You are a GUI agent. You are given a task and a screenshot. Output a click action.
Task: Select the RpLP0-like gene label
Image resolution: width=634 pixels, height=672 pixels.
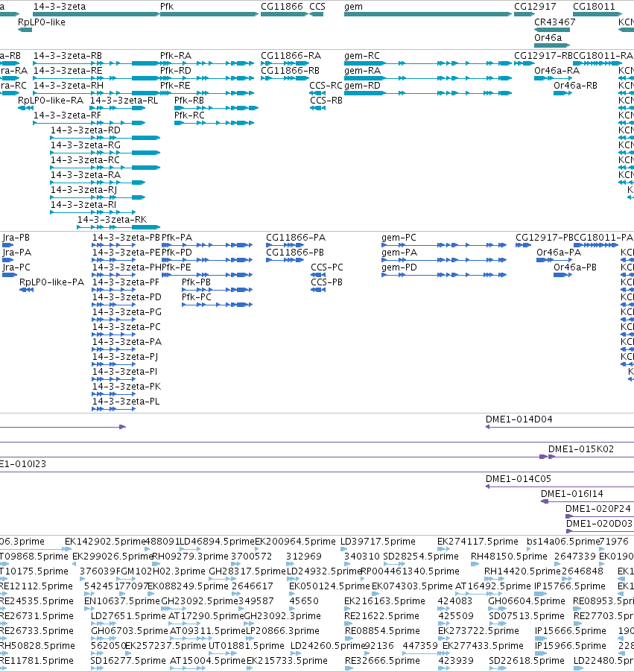coord(42,22)
